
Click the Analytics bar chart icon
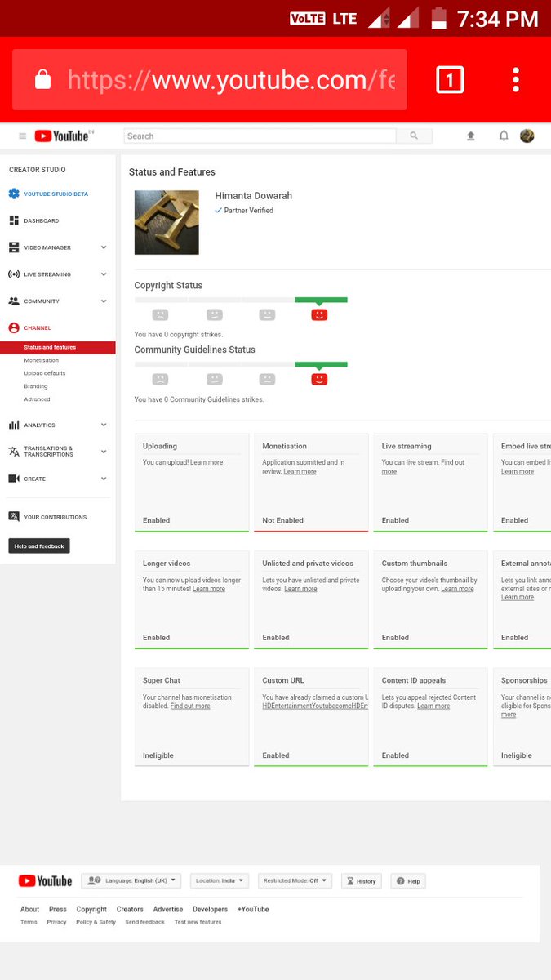pyautogui.click(x=14, y=425)
